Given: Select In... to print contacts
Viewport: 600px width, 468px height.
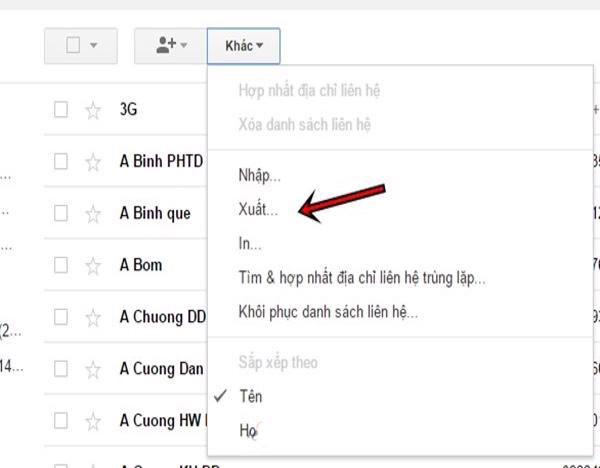Looking at the screenshot, I should point(250,243).
